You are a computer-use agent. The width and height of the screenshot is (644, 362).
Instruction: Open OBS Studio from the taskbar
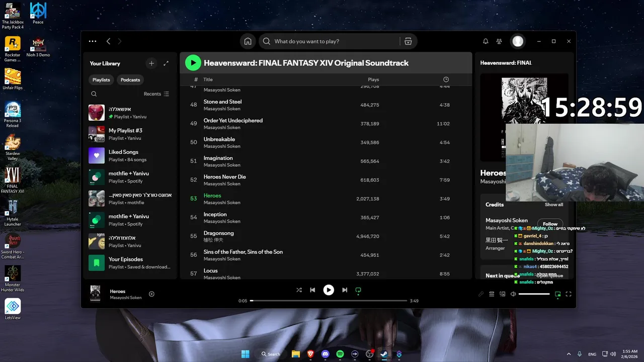coord(369,354)
